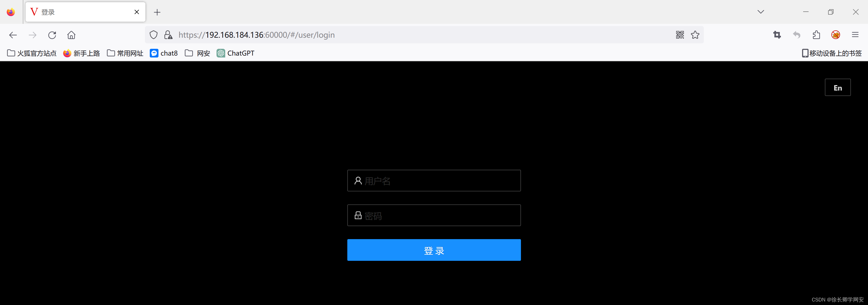
Task: Click the undo arrow icon near extensions
Action: tap(796, 35)
